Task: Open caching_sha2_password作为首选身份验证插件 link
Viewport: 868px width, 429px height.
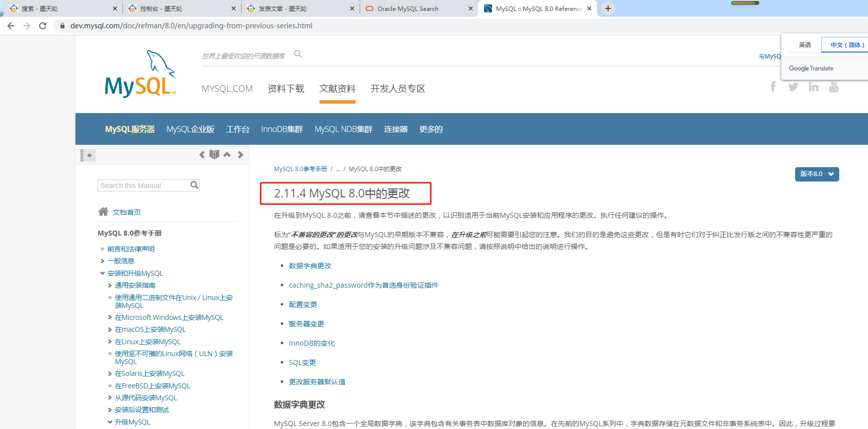Action: point(364,285)
